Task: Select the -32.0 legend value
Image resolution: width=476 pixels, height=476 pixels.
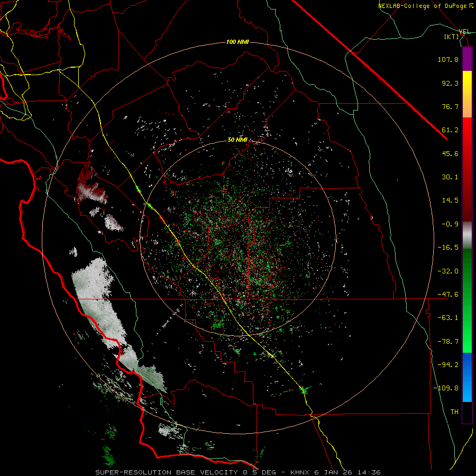Action: click(448, 271)
